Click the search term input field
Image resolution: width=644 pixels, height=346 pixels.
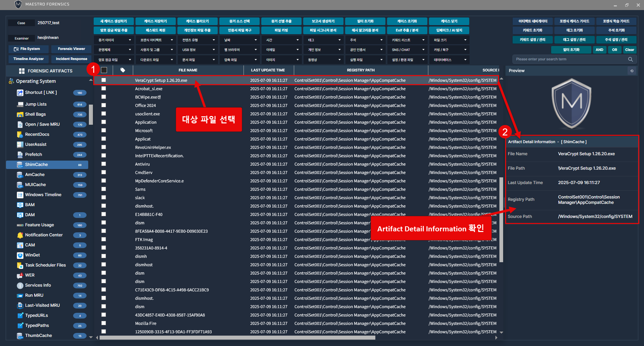click(x=570, y=59)
